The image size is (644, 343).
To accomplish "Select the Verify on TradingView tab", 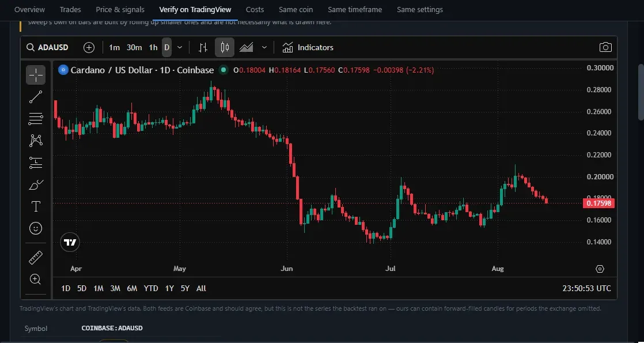I will click(195, 9).
